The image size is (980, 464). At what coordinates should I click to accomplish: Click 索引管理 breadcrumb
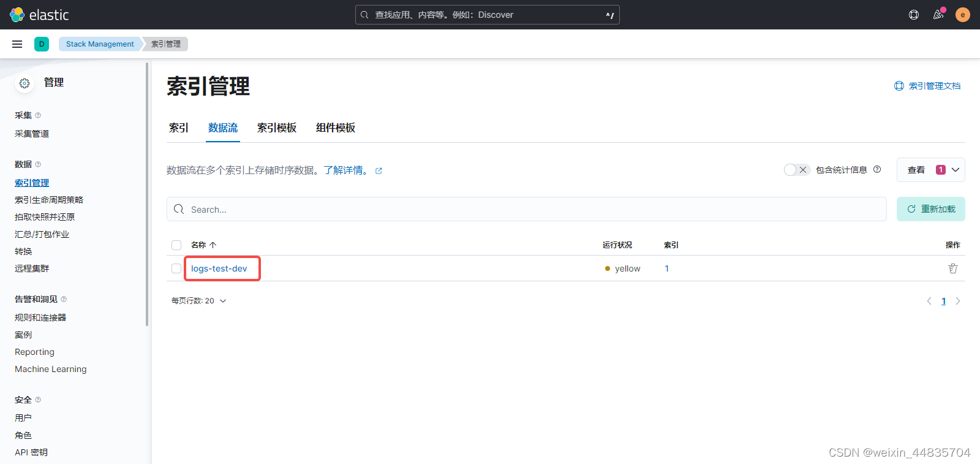point(166,44)
